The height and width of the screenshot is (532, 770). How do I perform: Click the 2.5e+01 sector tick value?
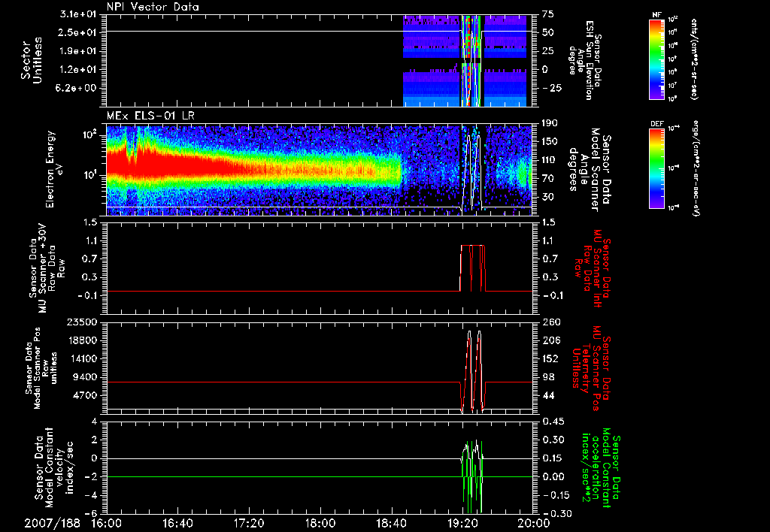pos(76,32)
